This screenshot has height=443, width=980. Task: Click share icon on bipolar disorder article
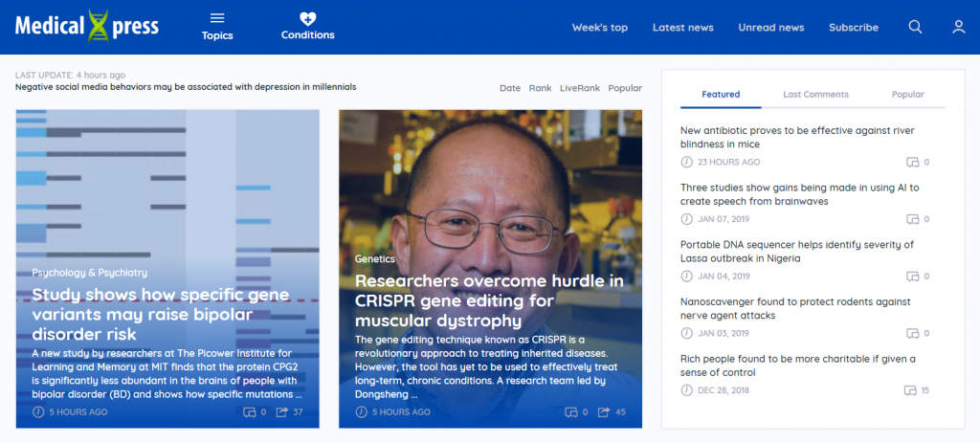pos(282,412)
